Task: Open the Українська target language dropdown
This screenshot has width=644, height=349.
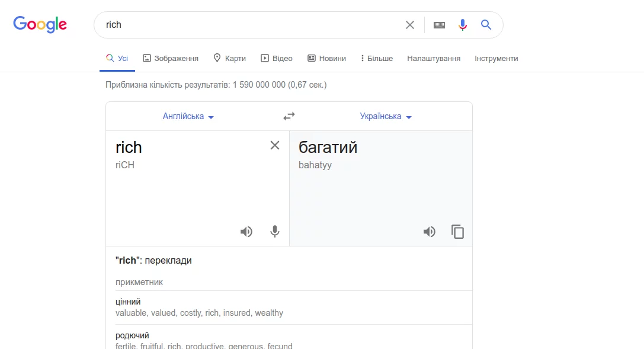Action: pyautogui.click(x=386, y=117)
